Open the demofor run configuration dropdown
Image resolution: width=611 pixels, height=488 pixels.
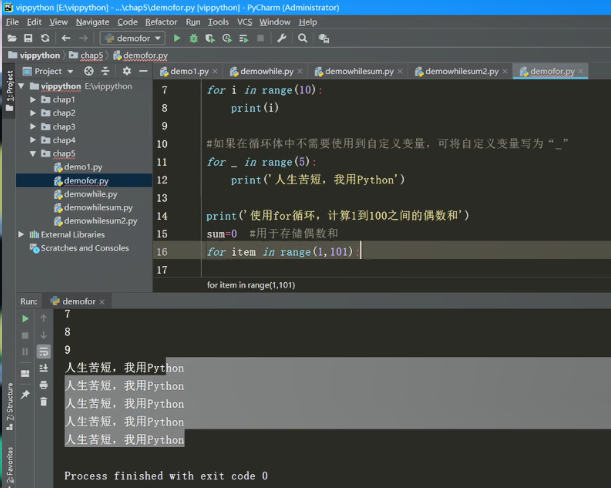coord(133,38)
